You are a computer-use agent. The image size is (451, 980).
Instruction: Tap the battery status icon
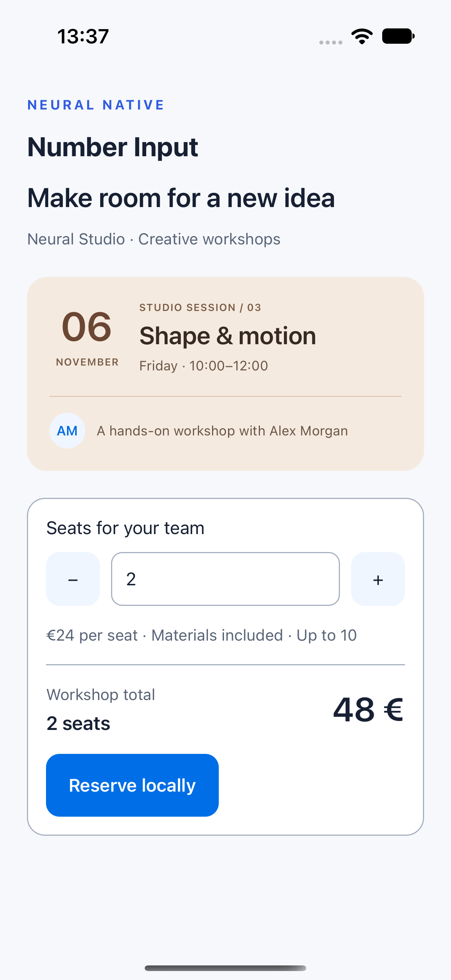398,37
